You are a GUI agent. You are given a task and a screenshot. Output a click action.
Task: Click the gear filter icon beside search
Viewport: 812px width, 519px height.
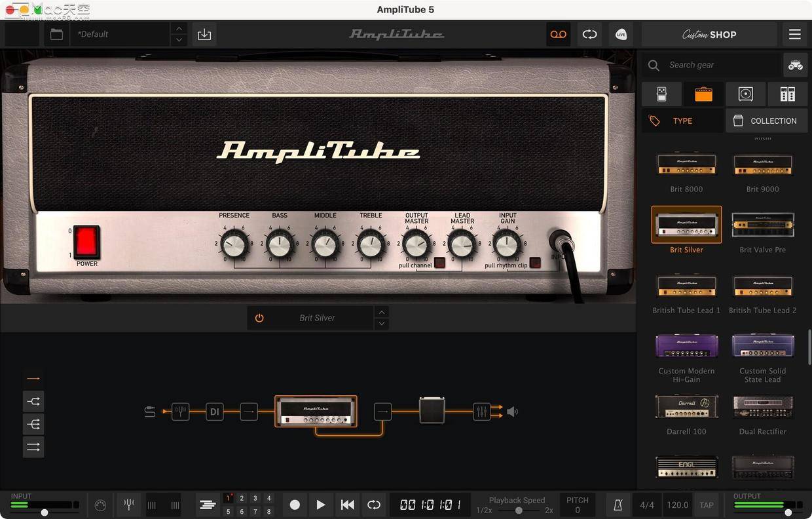(795, 65)
